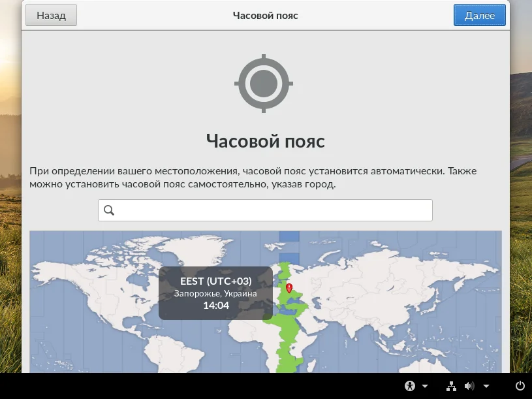
Task: Click the Запорожье, Украина location text
Action: click(x=215, y=293)
